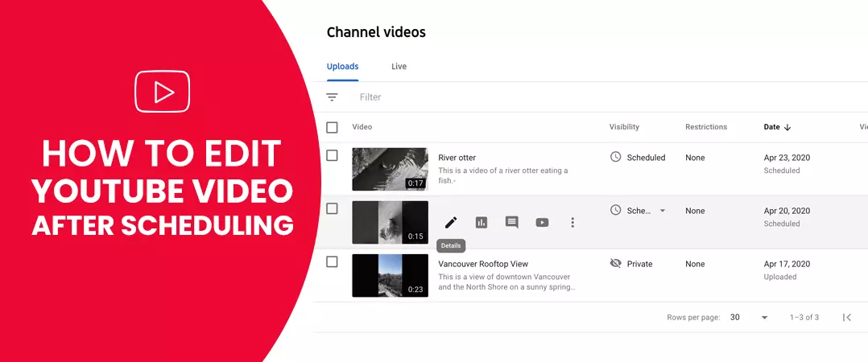Image resolution: width=868 pixels, height=362 pixels.
Task: Click the River otter title
Action: coord(457,158)
